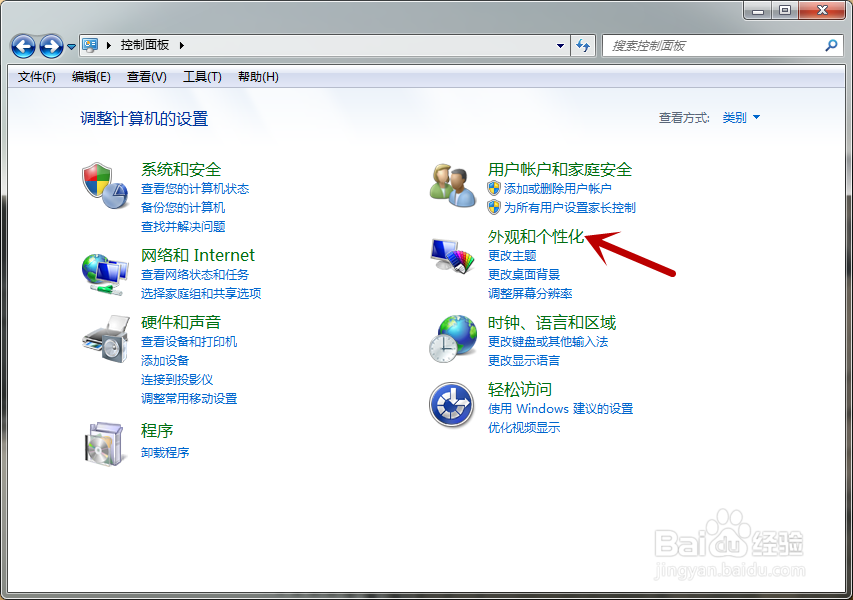Click the computer icon in the address bar

[90, 45]
